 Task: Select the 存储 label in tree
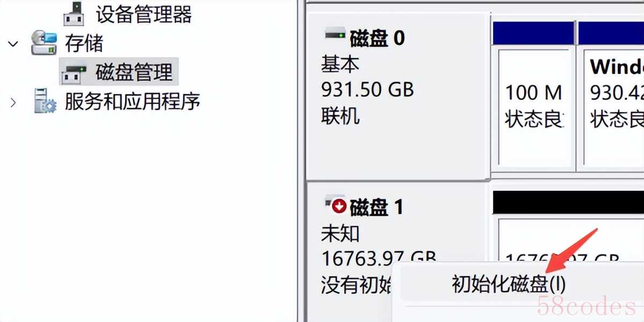click(84, 43)
